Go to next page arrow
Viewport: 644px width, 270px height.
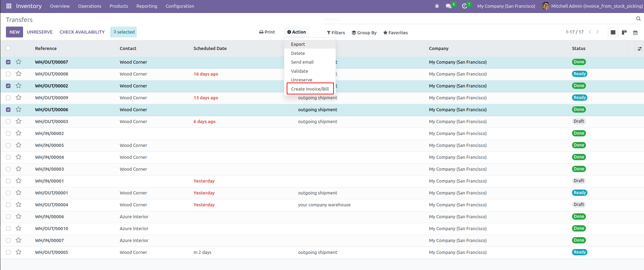tap(598, 32)
